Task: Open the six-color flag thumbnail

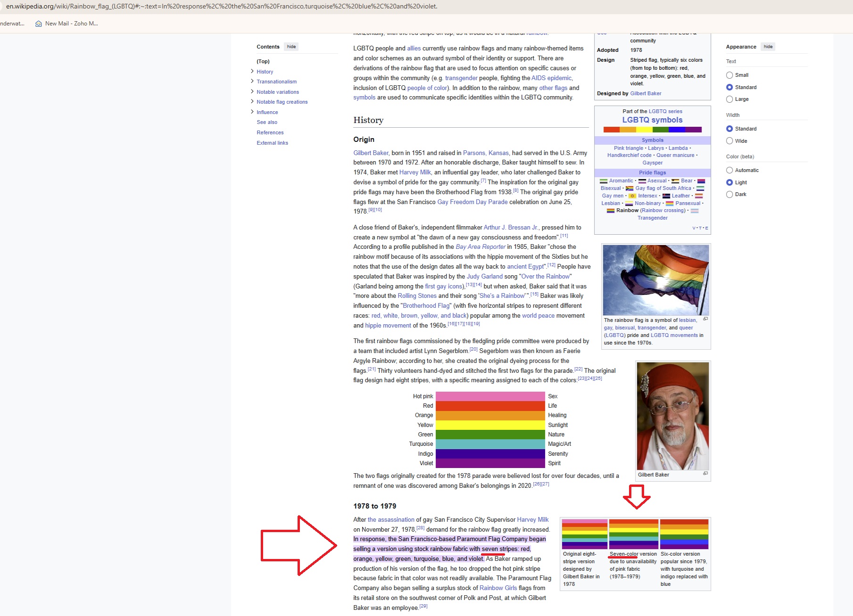Action: 684,534
